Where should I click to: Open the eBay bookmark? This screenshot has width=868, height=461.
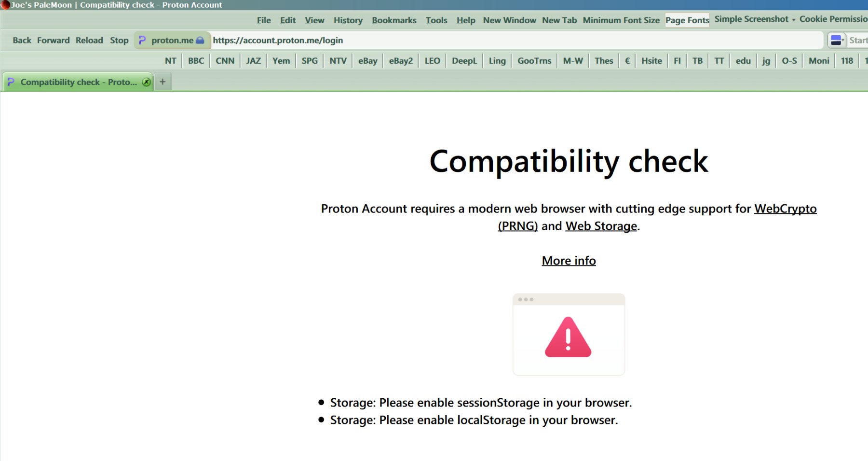tap(367, 61)
